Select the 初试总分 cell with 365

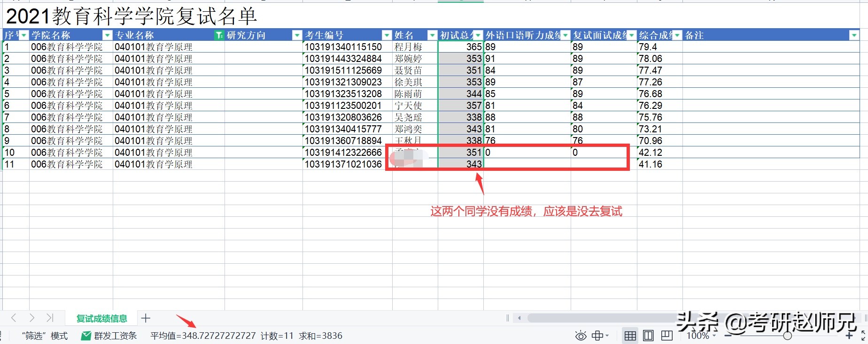click(461, 47)
